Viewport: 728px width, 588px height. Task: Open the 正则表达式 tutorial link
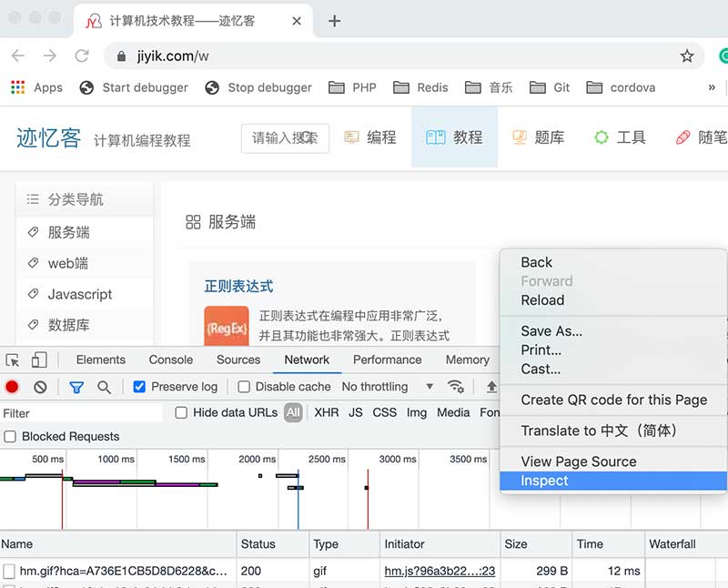238,286
